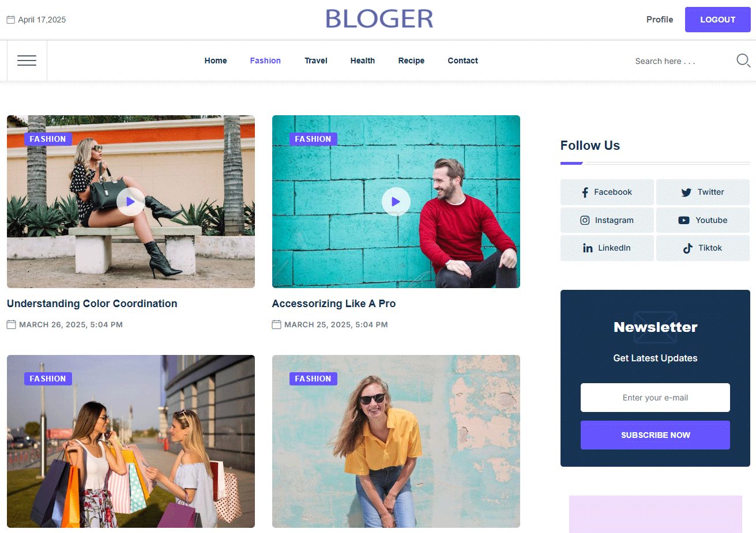
Task: Open the LinkedIn social link
Action: tap(607, 248)
